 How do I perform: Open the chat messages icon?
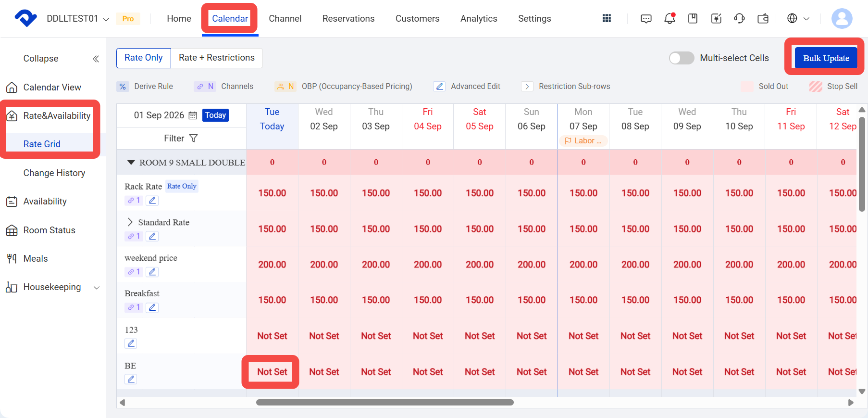[x=646, y=18]
